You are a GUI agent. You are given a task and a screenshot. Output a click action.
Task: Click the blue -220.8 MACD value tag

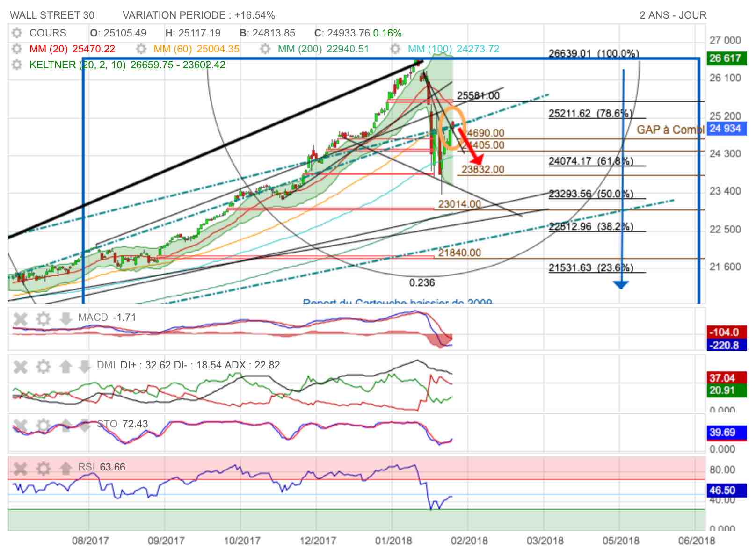coord(727,345)
